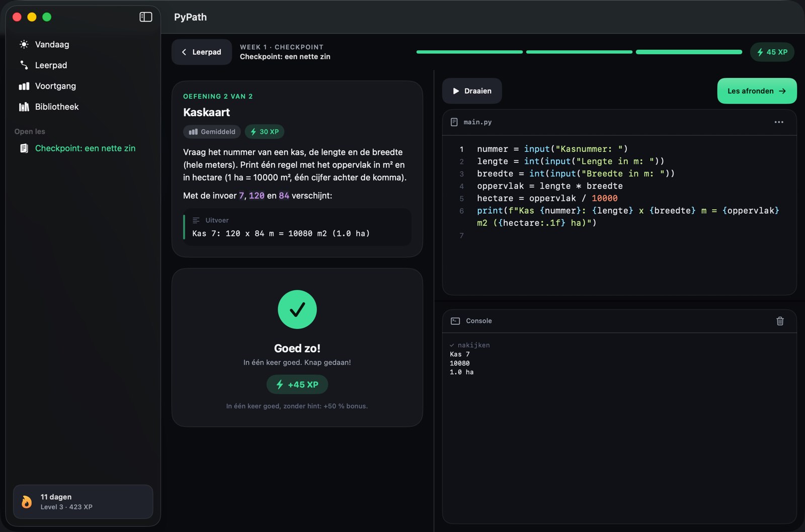Click the Bibliotheek books icon
The height and width of the screenshot is (532, 805).
(24, 107)
